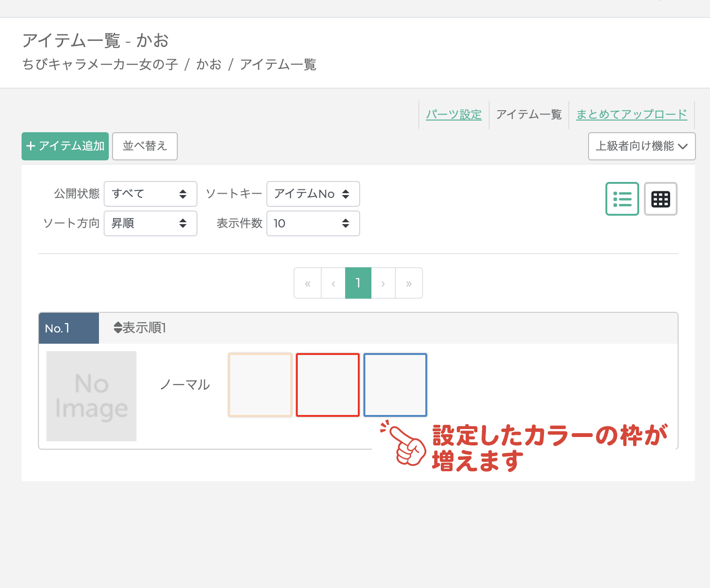
Task: Go to first page of pagination
Action: [308, 283]
